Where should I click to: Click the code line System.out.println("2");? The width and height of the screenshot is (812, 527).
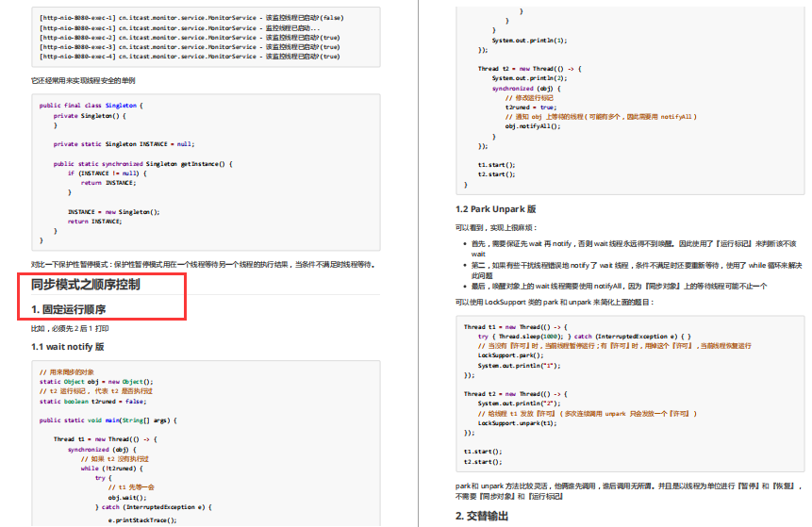[519, 403]
